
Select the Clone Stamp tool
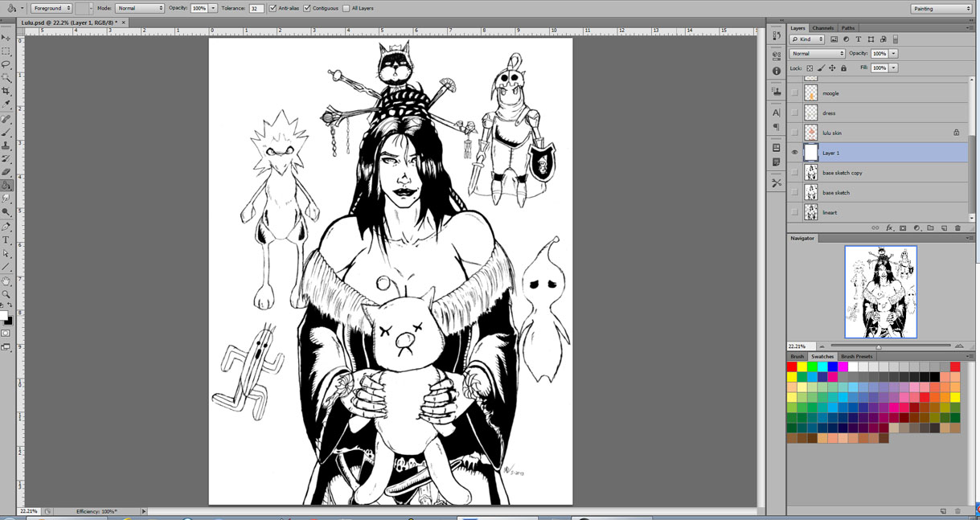pyautogui.click(x=6, y=145)
